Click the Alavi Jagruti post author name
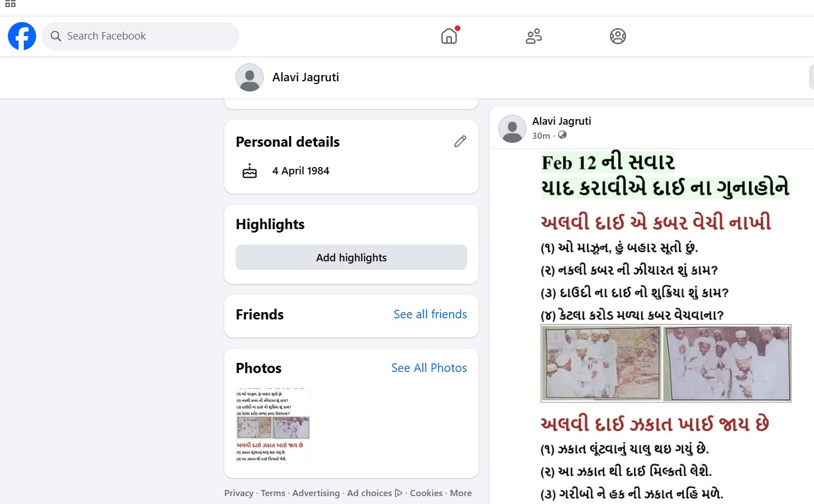This screenshot has width=814, height=504. (x=561, y=121)
